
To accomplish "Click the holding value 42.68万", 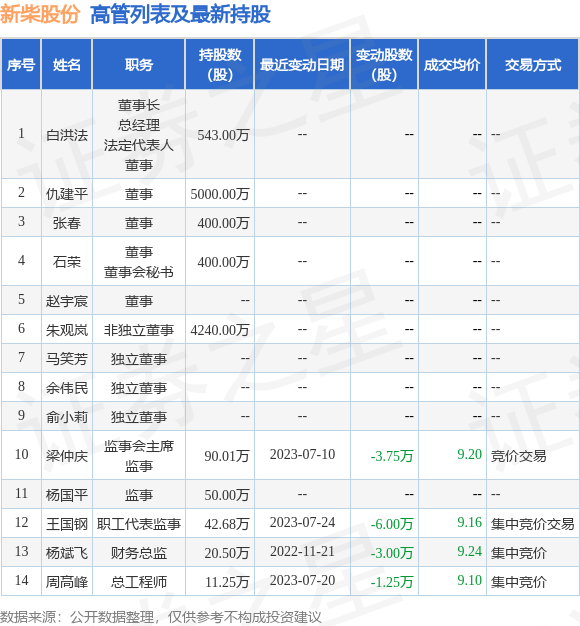I will pyautogui.click(x=227, y=523).
